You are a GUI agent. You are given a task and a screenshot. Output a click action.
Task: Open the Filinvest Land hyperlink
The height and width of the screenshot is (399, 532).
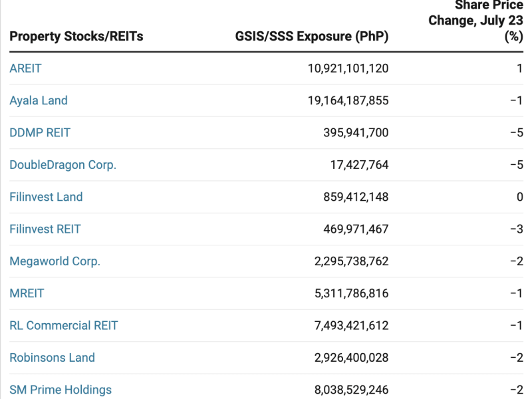tap(45, 197)
